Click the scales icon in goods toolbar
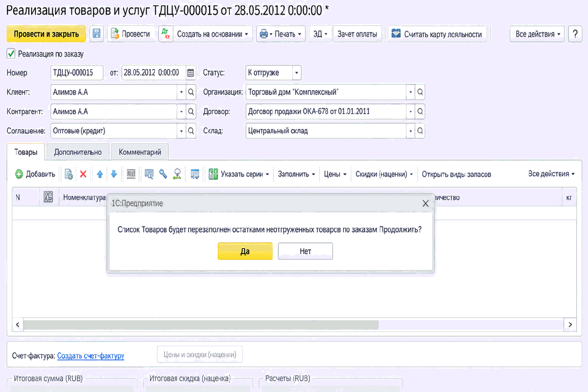Image resolution: width=588 pixels, height=392 pixels. (x=177, y=174)
